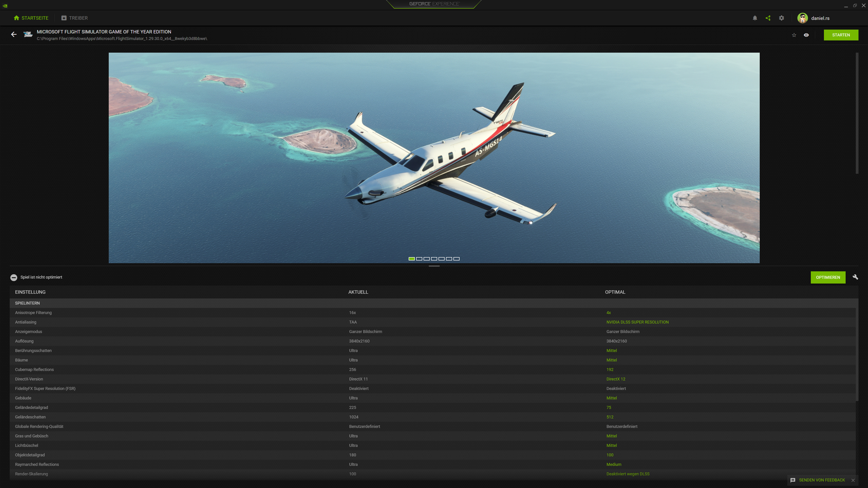Select the Anisotrope Filterung row
868x488 pixels.
click(x=433, y=313)
